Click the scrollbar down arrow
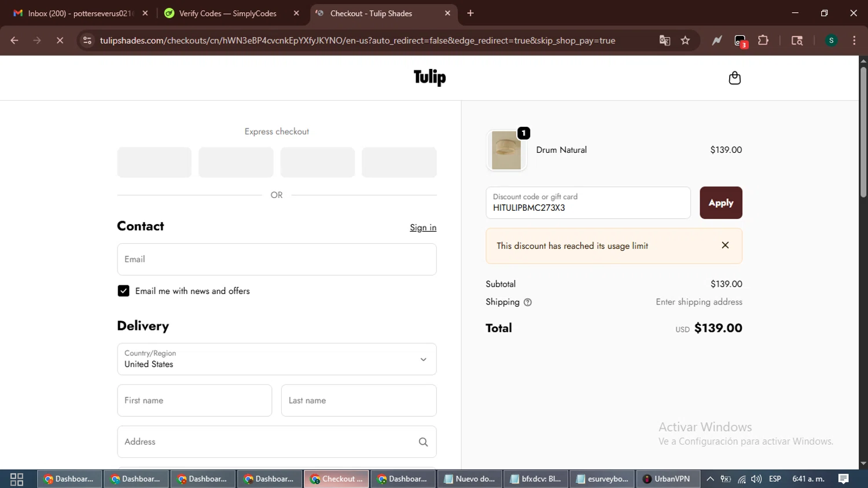 tap(863, 464)
